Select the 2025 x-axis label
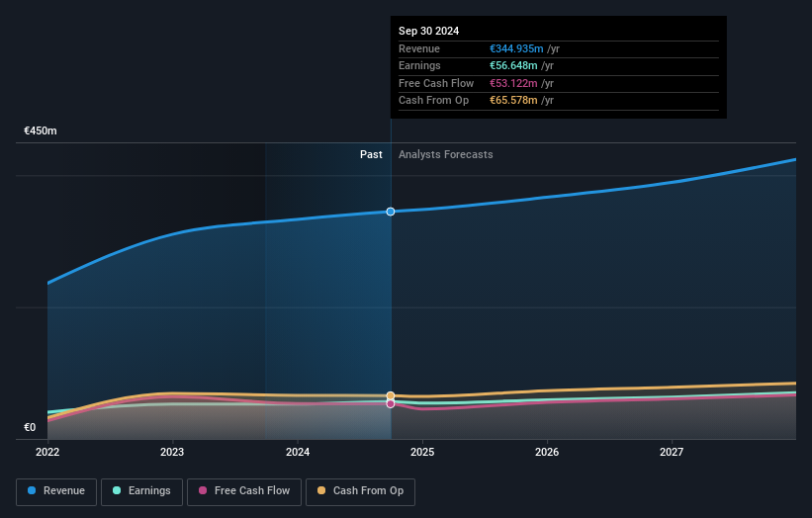The height and width of the screenshot is (518, 812). click(422, 453)
